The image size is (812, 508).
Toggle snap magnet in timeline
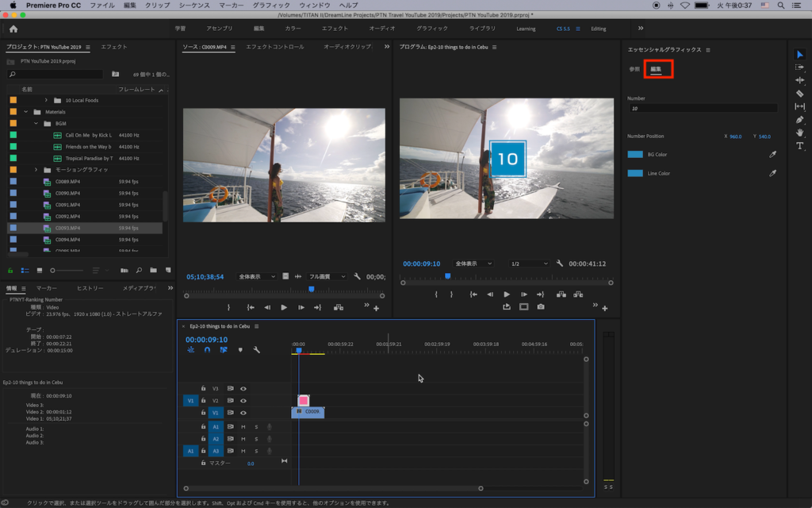coord(207,350)
